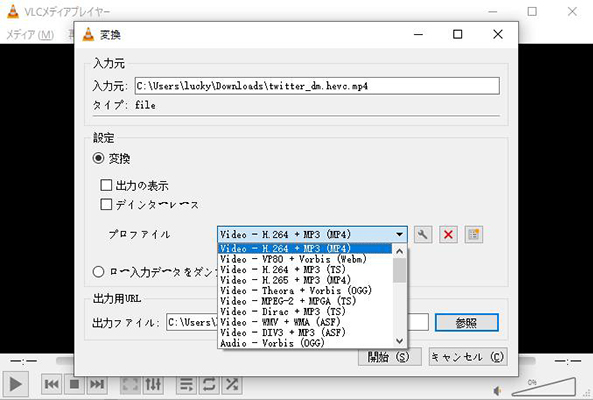Click the input source path field
This screenshot has width=593, height=400.
317,86
